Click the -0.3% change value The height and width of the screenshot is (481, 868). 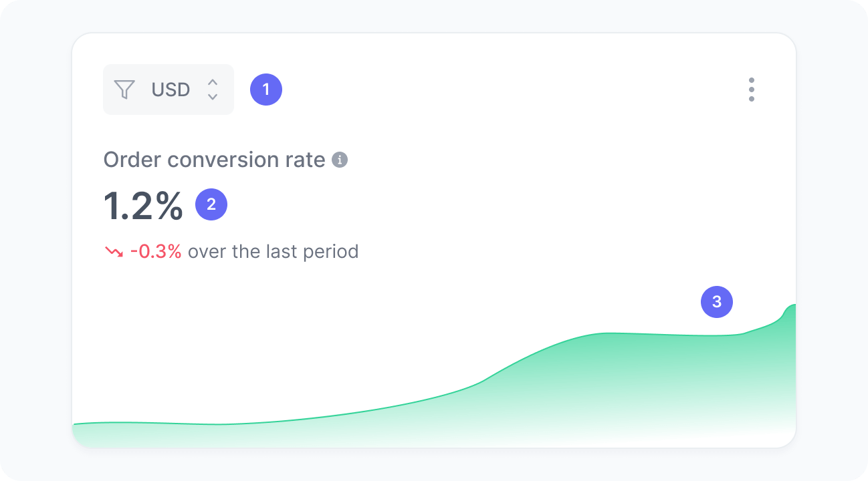coord(157,251)
